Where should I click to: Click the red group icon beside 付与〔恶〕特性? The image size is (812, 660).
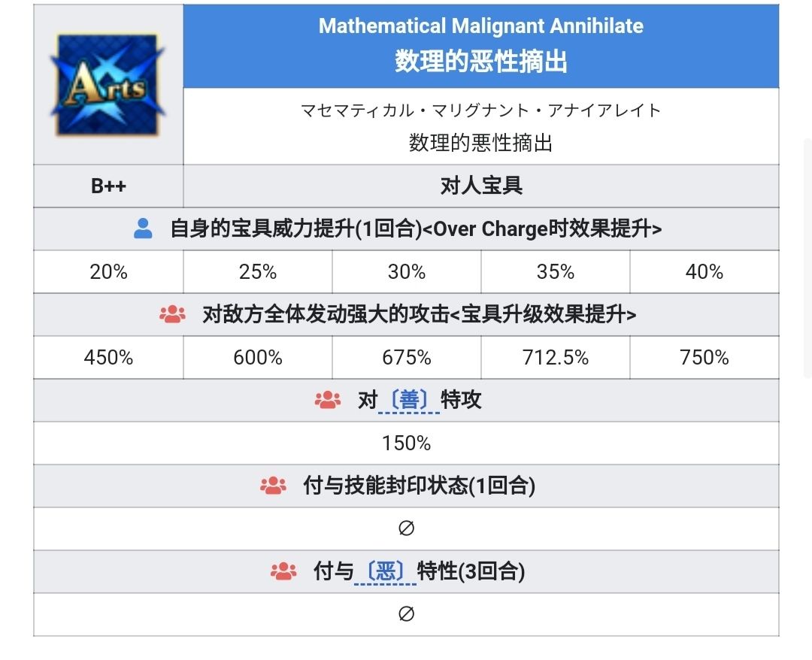click(x=283, y=571)
